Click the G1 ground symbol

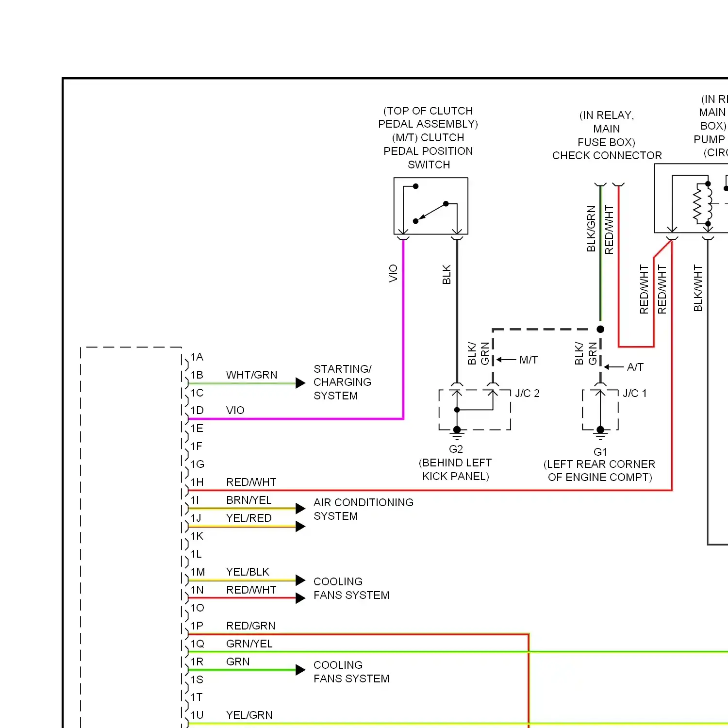(x=600, y=433)
